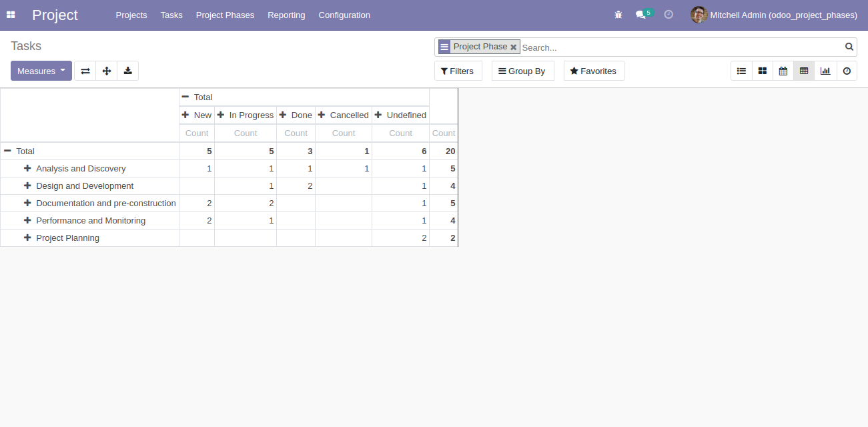Collapse the Total column header

(185, 97)
